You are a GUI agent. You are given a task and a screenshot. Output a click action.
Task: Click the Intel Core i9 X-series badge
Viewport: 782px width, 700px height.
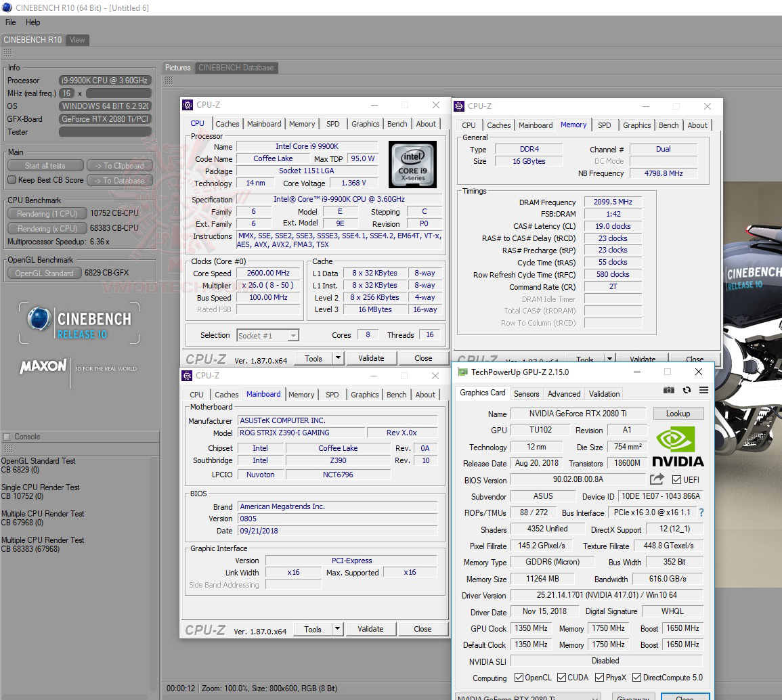coord(412,165)
